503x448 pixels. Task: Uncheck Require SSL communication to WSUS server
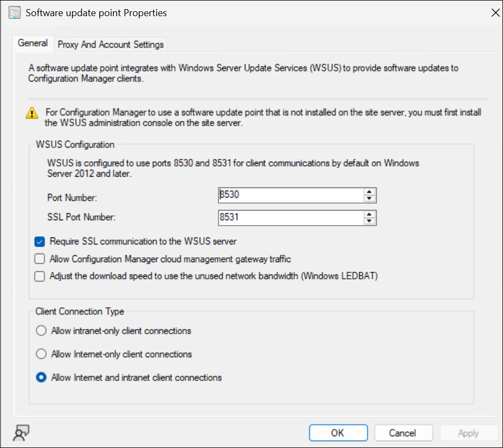tap(40, 242)
